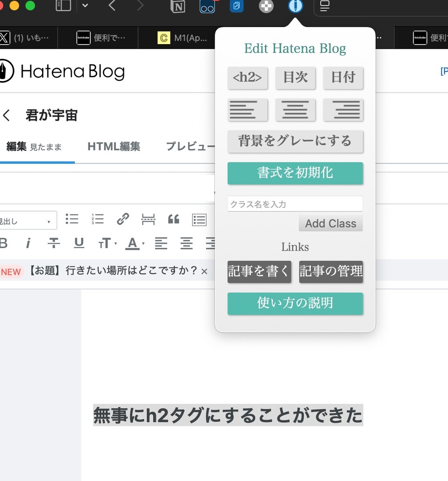Switch to プレビュー tab
Screen dimensions: 448x481
(191, 147)
